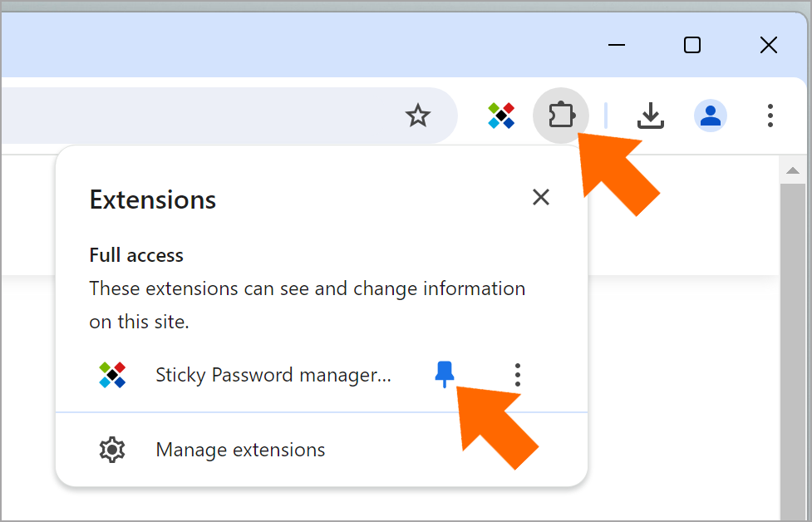This screenshot has height=522, width=812.
Task: Close the Chrome browser window
Action: point(769,45)
